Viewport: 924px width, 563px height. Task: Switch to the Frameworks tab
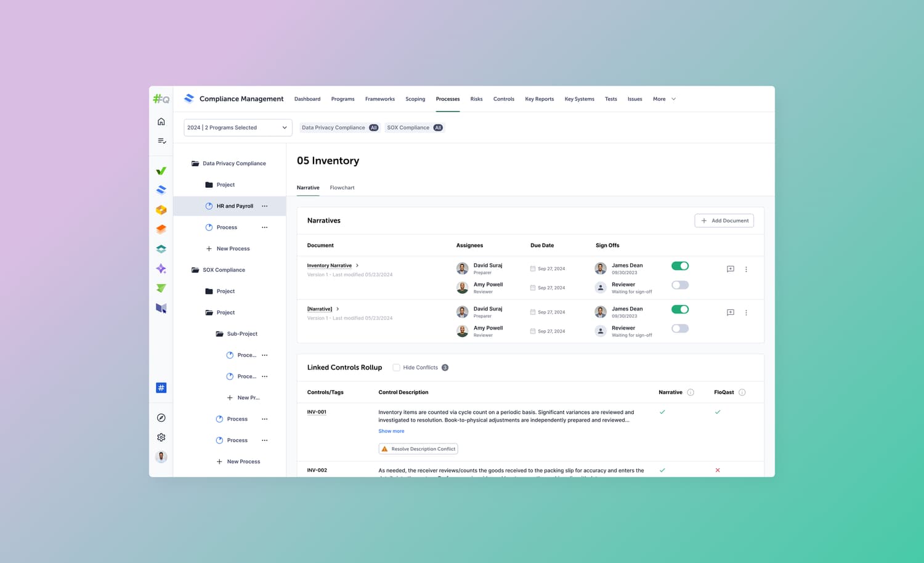(x=380, y=99)
